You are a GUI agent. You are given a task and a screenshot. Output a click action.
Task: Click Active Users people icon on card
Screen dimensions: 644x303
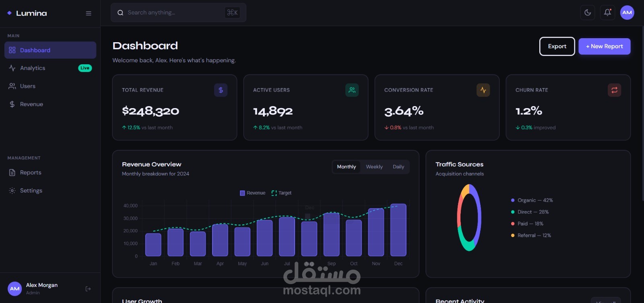[x=352, y=90]
